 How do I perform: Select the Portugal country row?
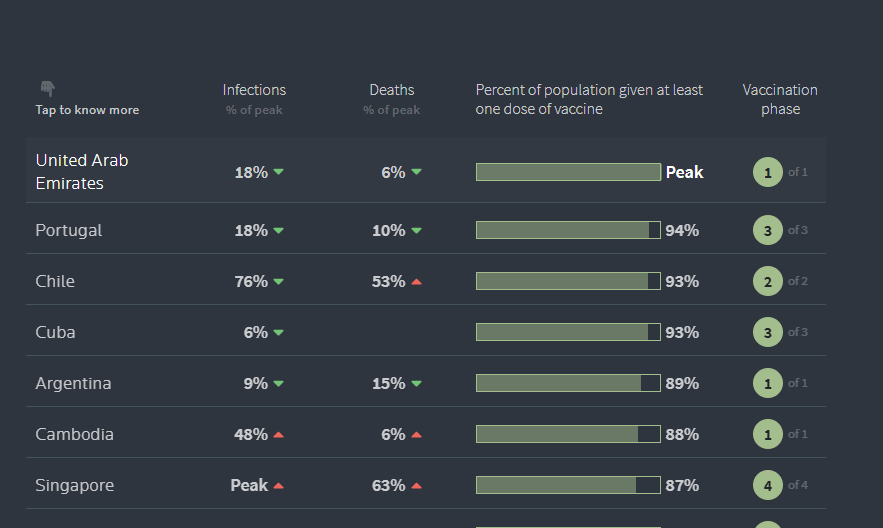[69, 230]
